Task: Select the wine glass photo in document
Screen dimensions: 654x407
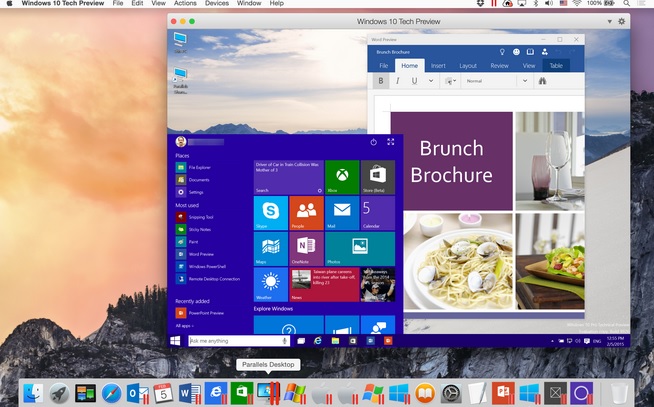Action: (550, 161)
